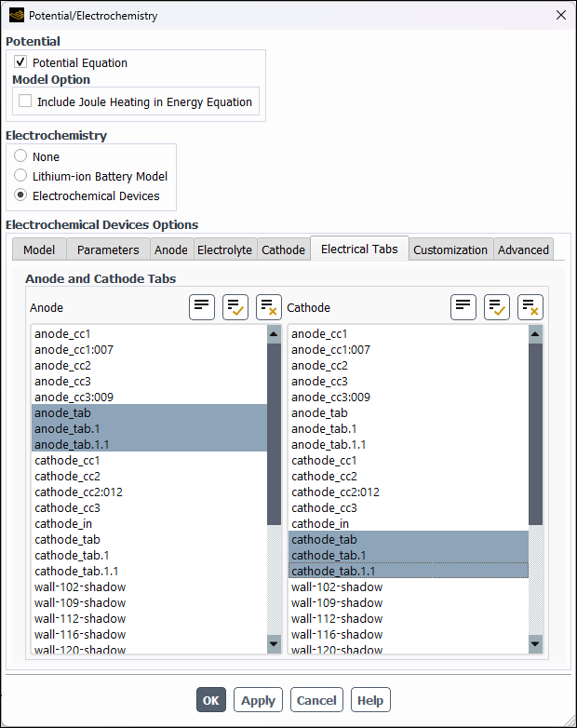Select anode_cc3:009 in the Anode list
The height and width of the screenshot is (728, 577).
point(149,397)
